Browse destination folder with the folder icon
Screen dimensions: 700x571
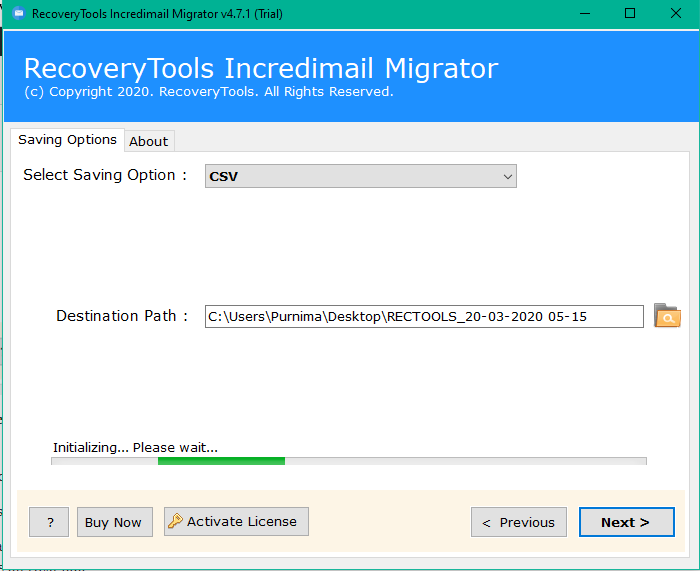pos(667,316)
